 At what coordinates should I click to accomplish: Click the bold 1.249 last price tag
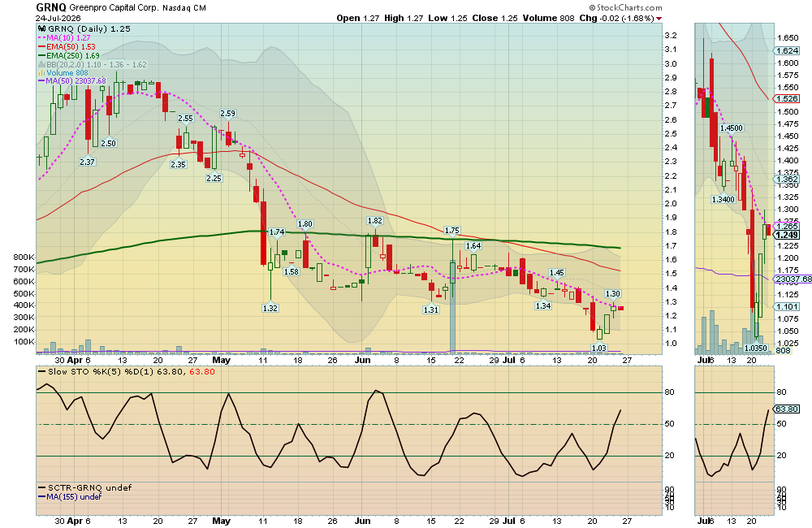[x=787, y=236]
